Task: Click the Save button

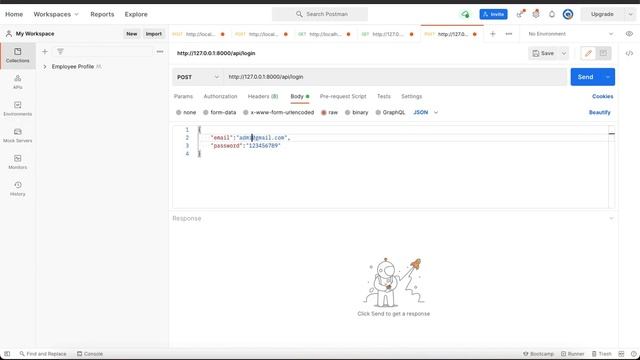Action: pyautogui.click(x=544, y=53)
